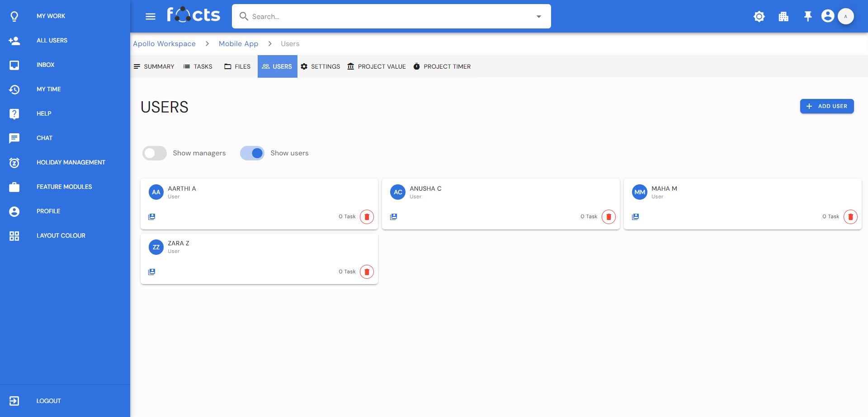Open Layout Colour in the sidebar
This screenshot has height=417, width=868.
click(61, 235)
